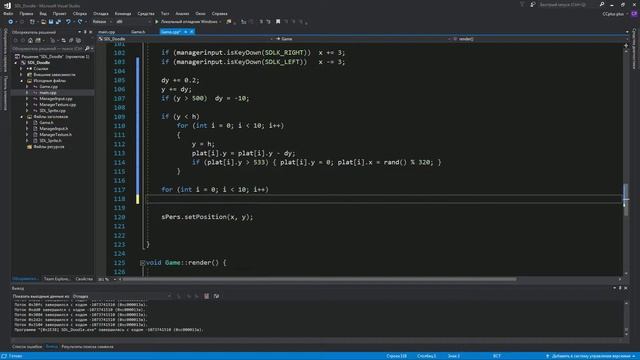Open the Вид menu
640x360 pixels.
tap(43, 13)
